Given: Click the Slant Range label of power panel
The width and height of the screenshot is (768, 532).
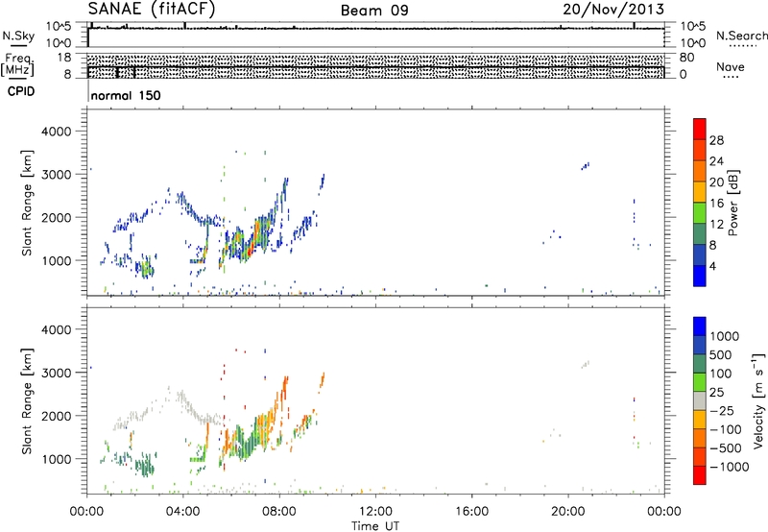Looking at the screenshot, I should (x=27, y=203).
